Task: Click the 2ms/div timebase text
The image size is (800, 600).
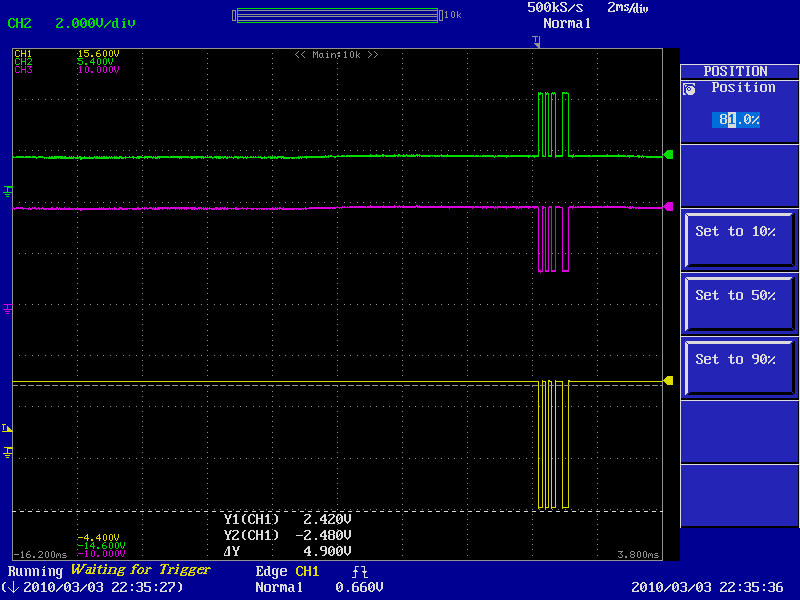Action: 628,8
